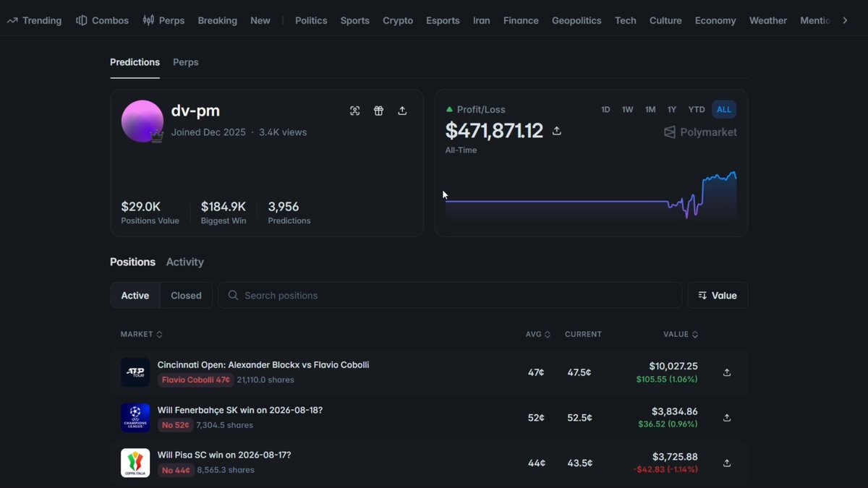Select the 1W profit/loss range
Image resolution: width=868 pixels, height=488 pixels.
(628, 110)
